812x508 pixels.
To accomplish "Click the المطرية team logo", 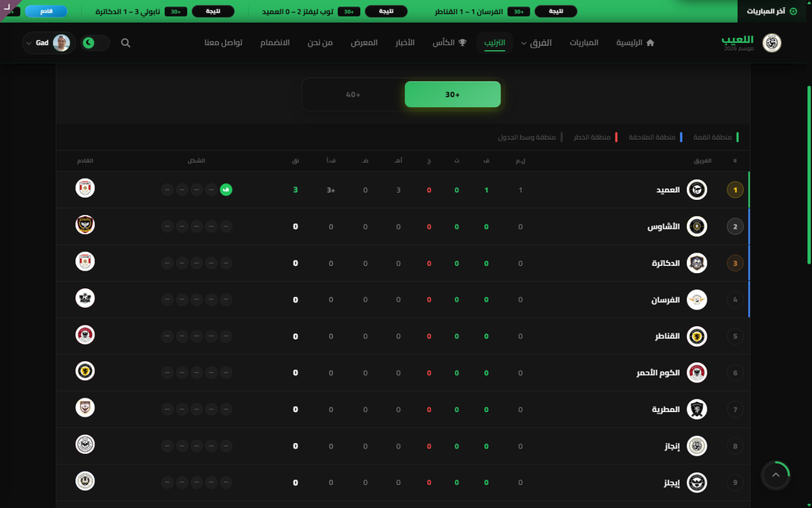I will 696,410.
